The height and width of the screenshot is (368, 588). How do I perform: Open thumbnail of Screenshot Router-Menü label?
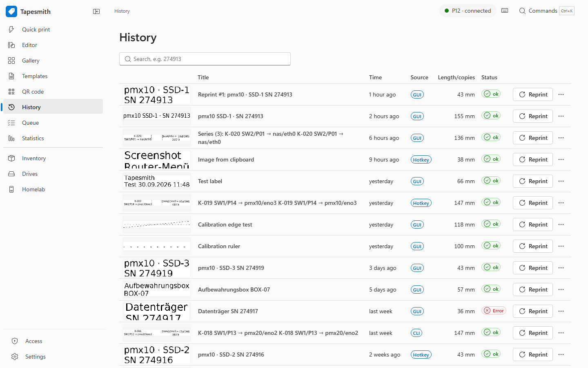[157, 159]
